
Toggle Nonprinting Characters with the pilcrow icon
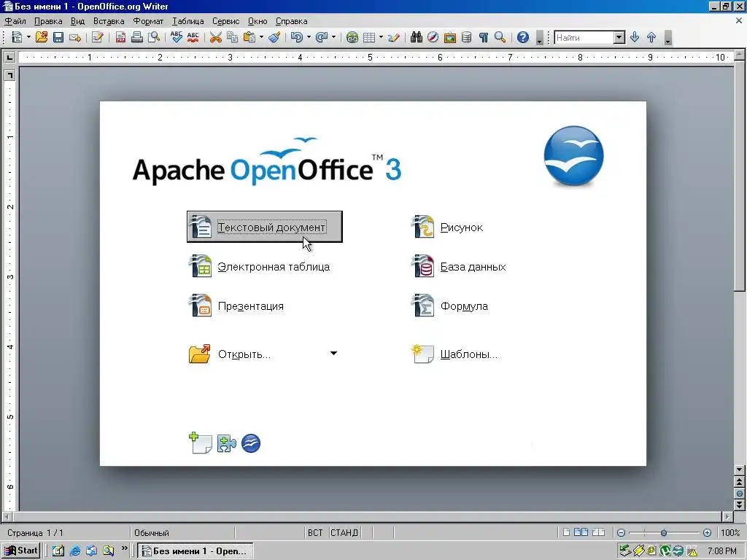pos(484,37)
